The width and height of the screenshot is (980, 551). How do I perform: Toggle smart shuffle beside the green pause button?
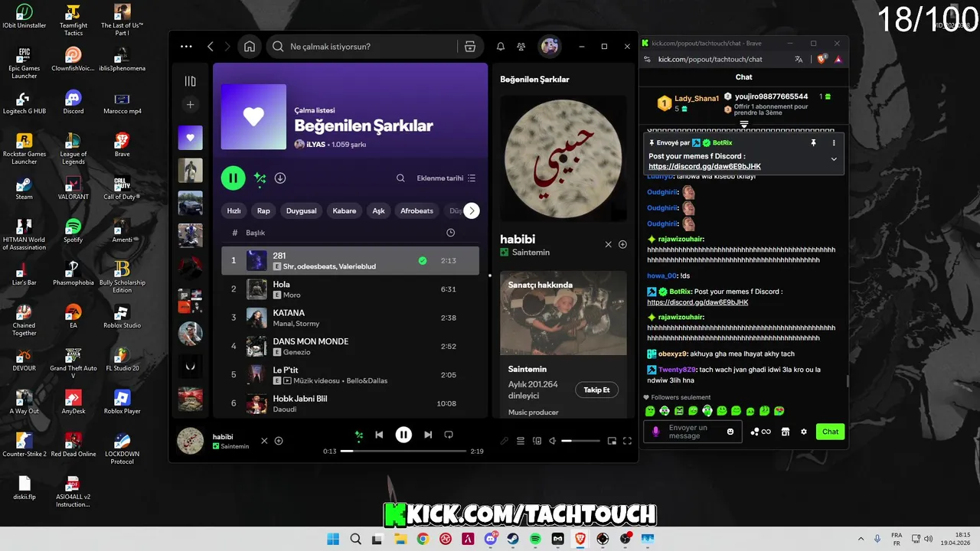[x=260, y=178]
